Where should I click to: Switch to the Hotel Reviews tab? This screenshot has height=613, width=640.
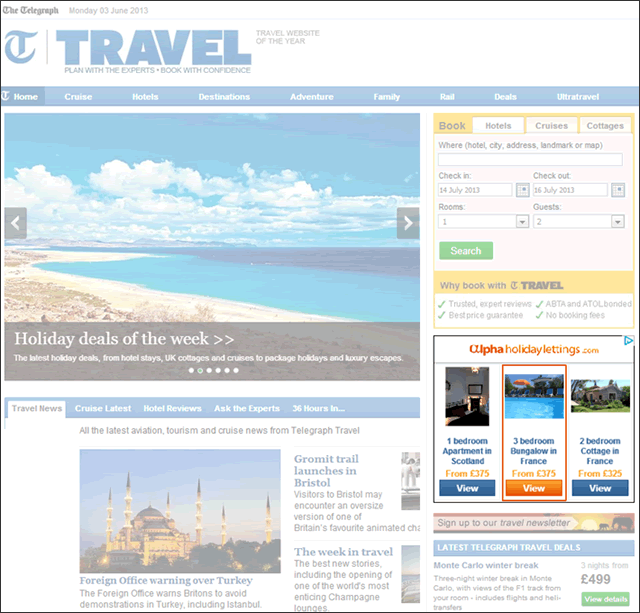(172, 408)
